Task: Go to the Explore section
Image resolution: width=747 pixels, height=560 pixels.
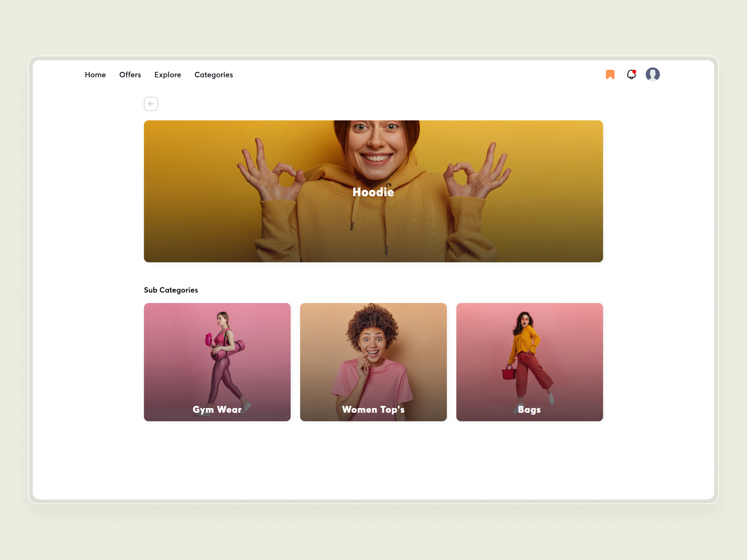Action: (x=168, y=75)
